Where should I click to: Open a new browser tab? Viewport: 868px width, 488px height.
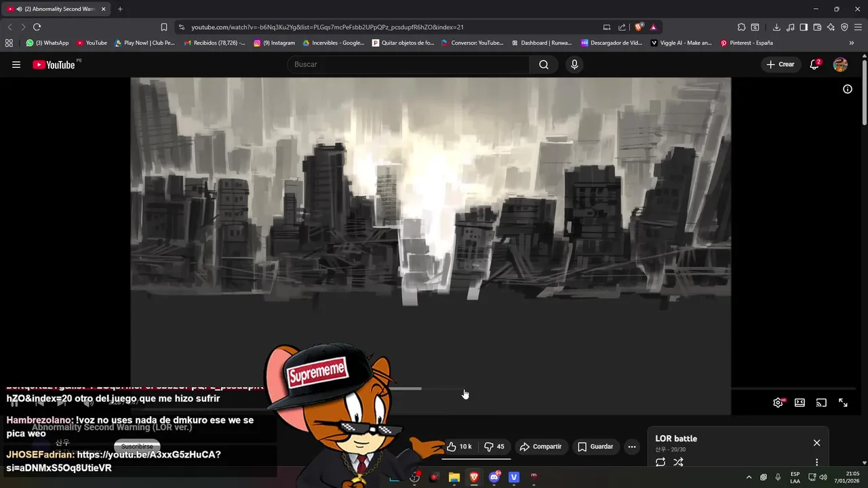(x=120, y=9)
